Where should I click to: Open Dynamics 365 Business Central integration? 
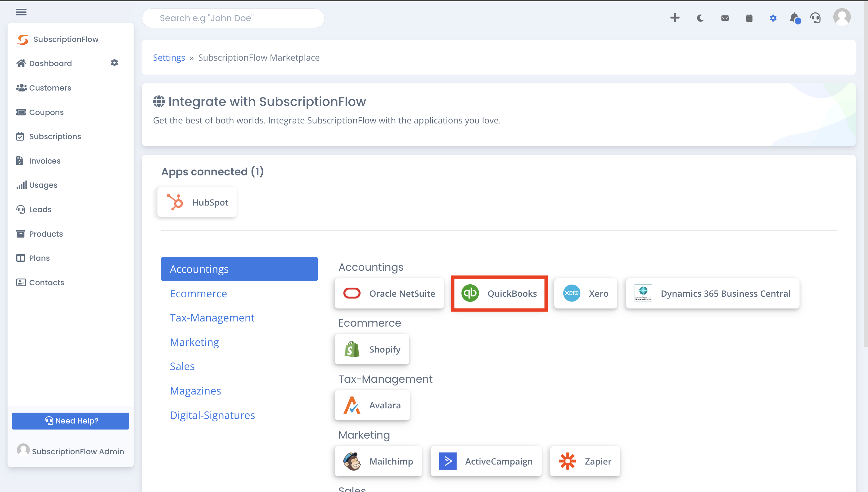[713, 293]
